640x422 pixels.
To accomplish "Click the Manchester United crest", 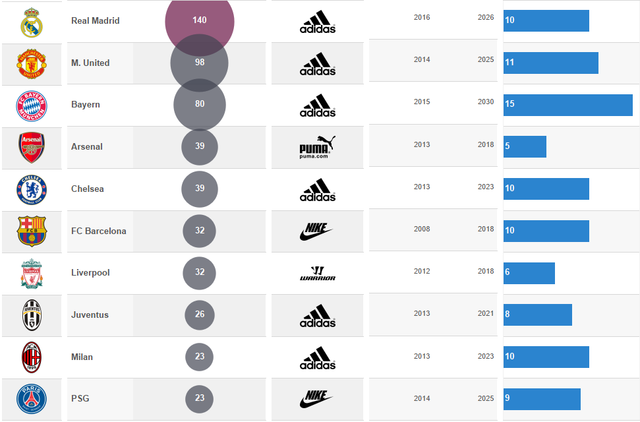I will [32, 64].
